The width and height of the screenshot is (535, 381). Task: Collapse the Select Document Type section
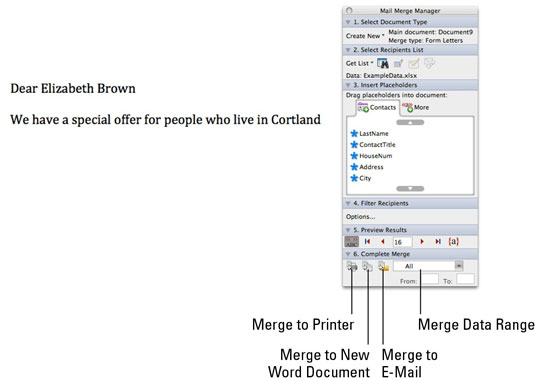click(348, 22)
